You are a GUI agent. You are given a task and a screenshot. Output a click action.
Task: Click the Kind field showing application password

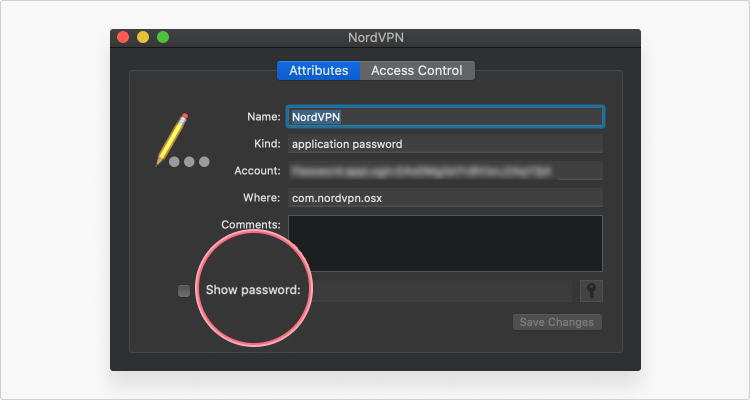pos(445,144)
